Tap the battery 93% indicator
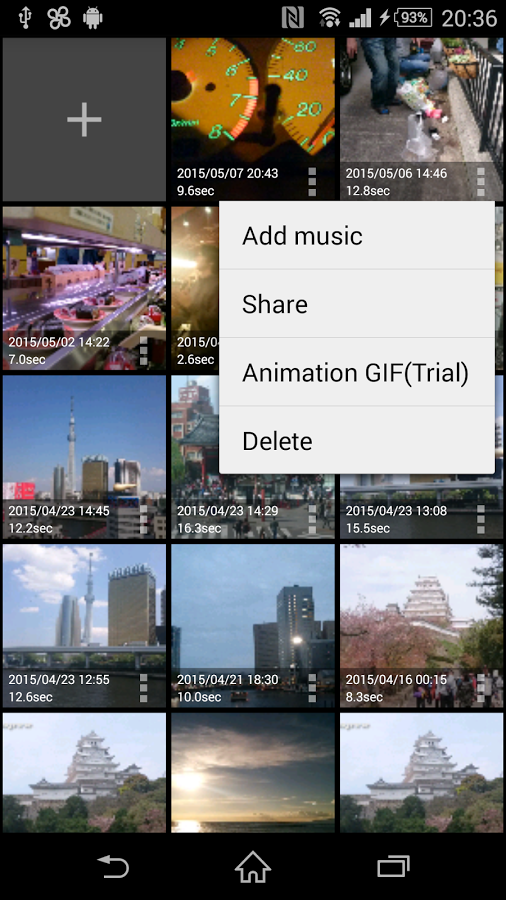This screenshot has width=506, height=900. click(x=413, y=18)
